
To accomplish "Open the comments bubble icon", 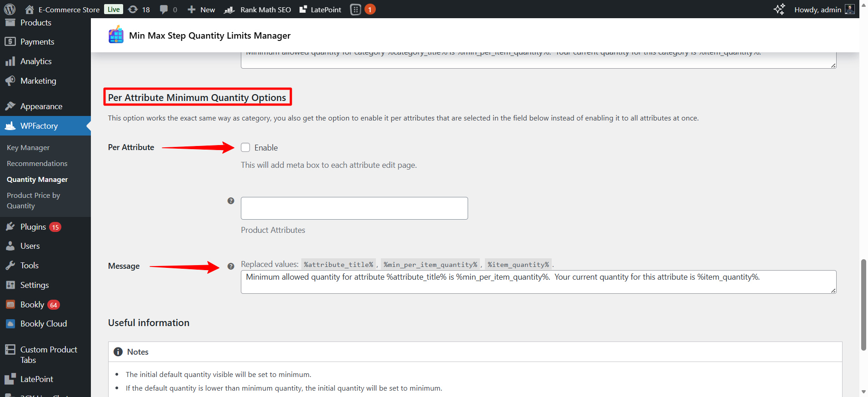I will pos(164,10).
